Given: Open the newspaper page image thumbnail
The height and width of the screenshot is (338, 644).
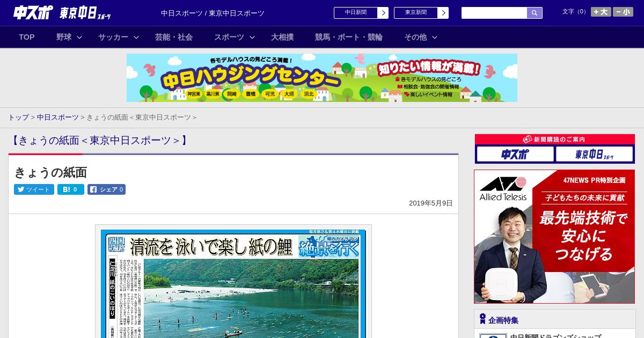Looking at the screenshot, I should point(233,282).
